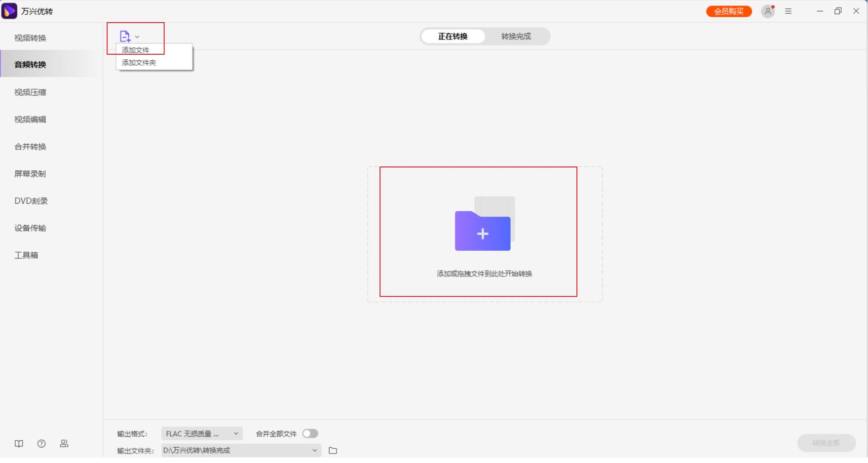
Task: Click the help question mark icon
Action: pos(41,443)
